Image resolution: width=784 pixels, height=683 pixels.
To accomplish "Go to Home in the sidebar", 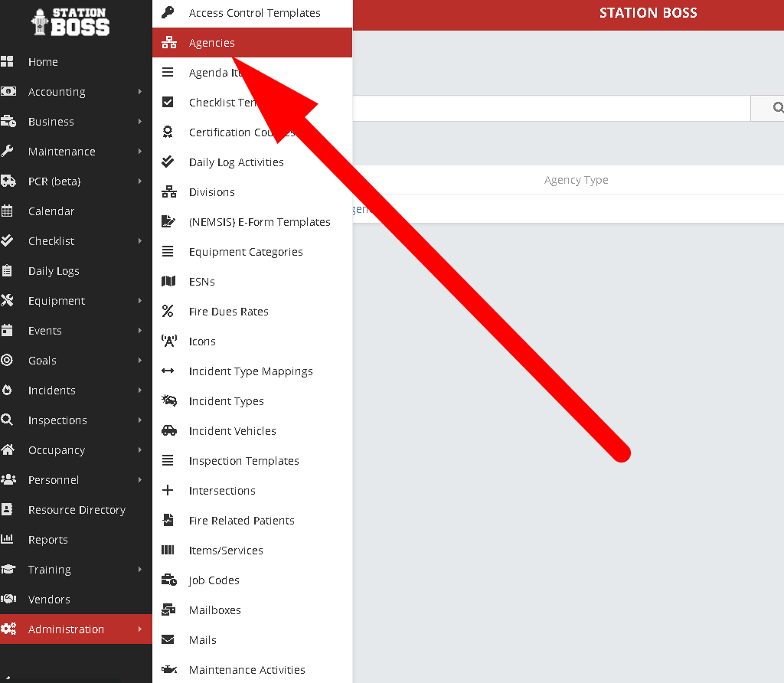I will click(x=43, y=62).
